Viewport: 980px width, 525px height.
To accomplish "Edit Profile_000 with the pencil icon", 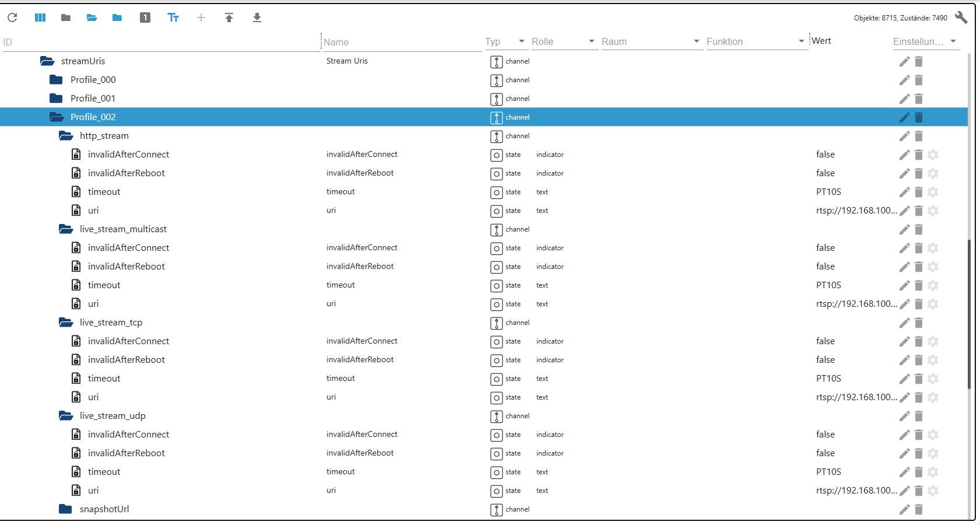I will (904, 80).
